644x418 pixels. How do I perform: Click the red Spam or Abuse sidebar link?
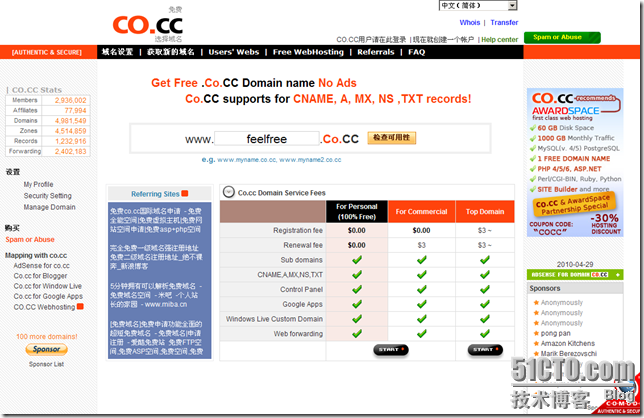[30, 239]
